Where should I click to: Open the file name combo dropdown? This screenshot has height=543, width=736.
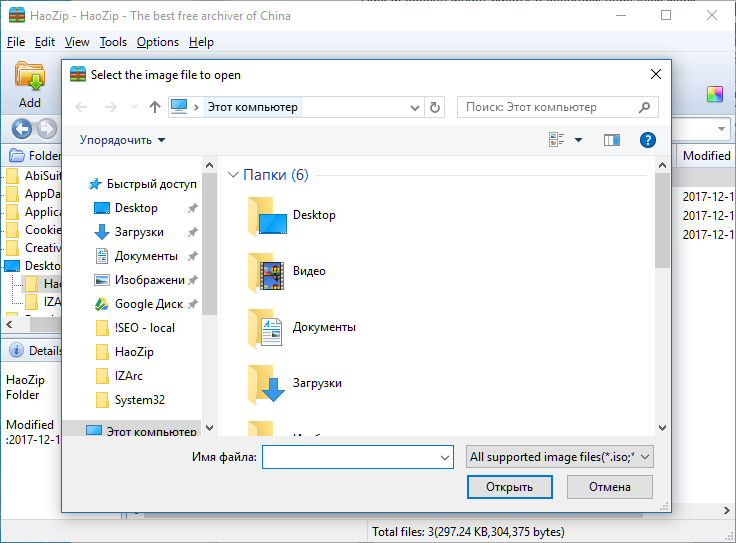point(445,457)
